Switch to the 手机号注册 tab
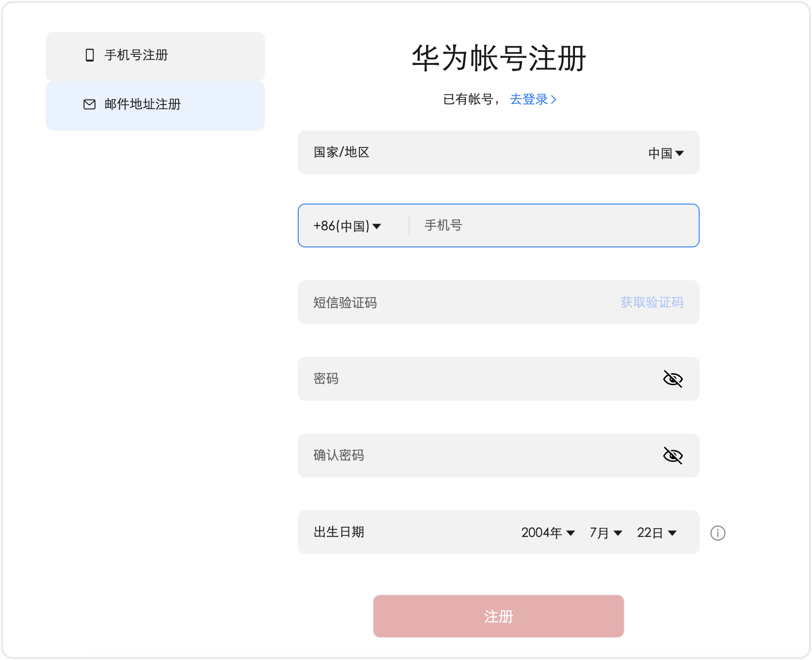Viewport: 812px width, 660px height. coord(155,56)
